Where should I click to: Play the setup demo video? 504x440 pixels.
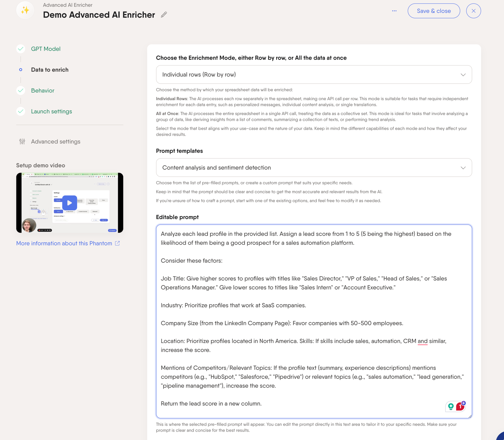pyautogui.click(x=70, y=203)
